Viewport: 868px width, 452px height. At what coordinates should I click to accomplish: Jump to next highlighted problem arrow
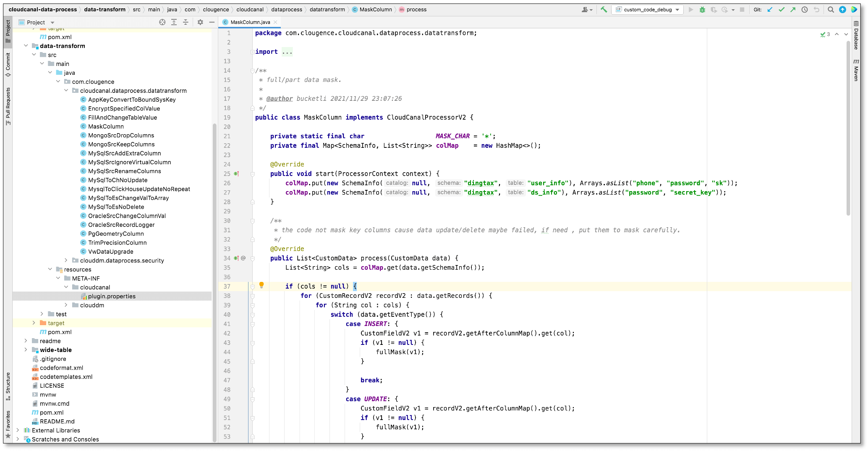click(846, 34)
